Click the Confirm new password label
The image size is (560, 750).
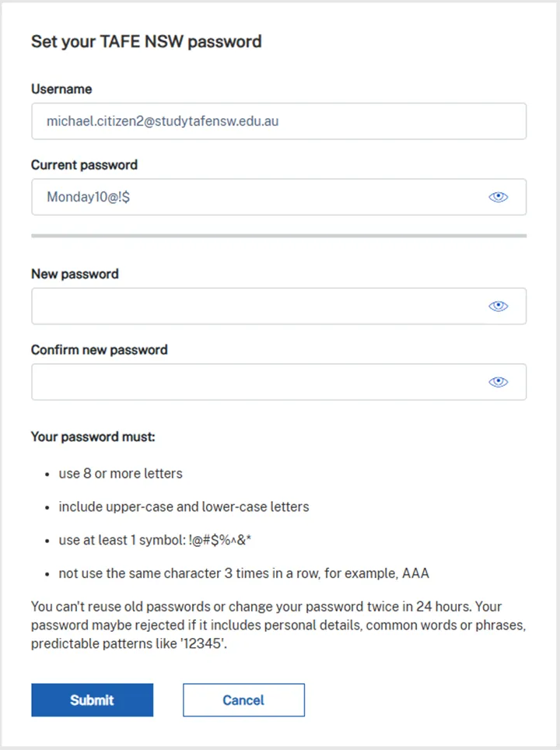click(x=99, y=349)
